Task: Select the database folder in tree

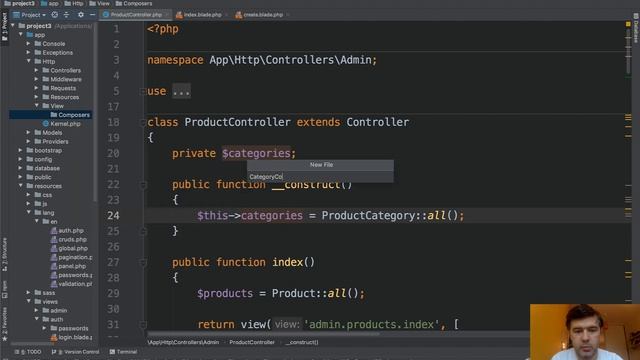Action: pos(43,168)
